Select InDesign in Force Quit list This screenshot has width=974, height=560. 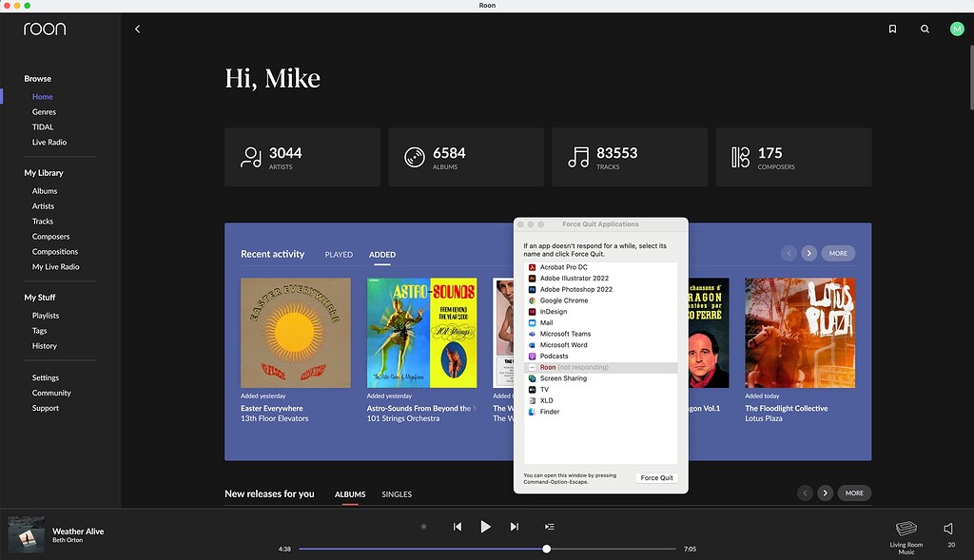coord(601,312)
